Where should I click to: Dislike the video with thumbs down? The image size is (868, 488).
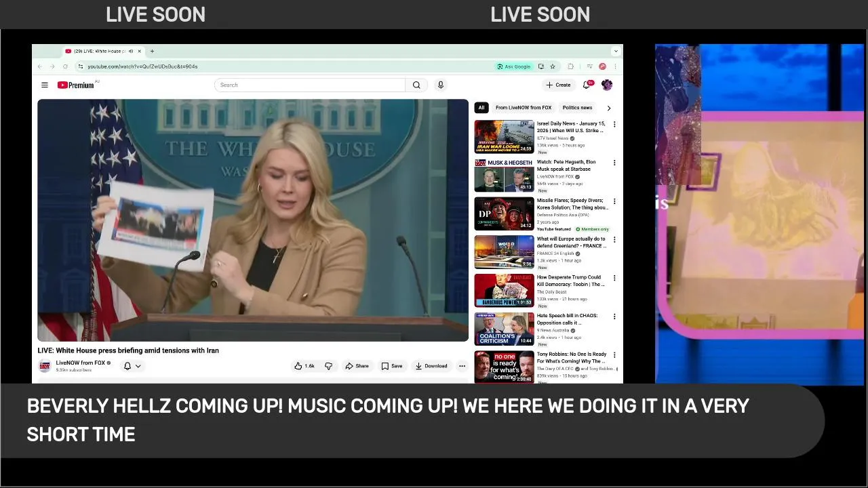329,366
